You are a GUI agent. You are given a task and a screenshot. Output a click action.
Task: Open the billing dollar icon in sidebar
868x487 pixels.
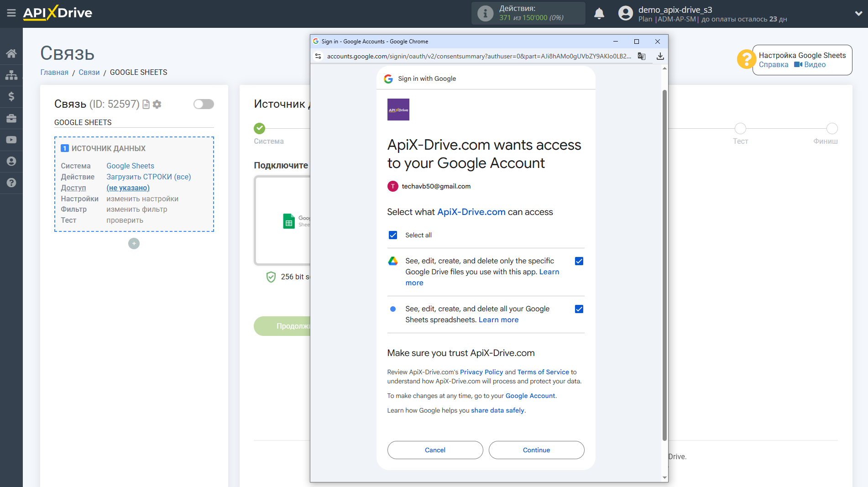[x=11, y=96]
